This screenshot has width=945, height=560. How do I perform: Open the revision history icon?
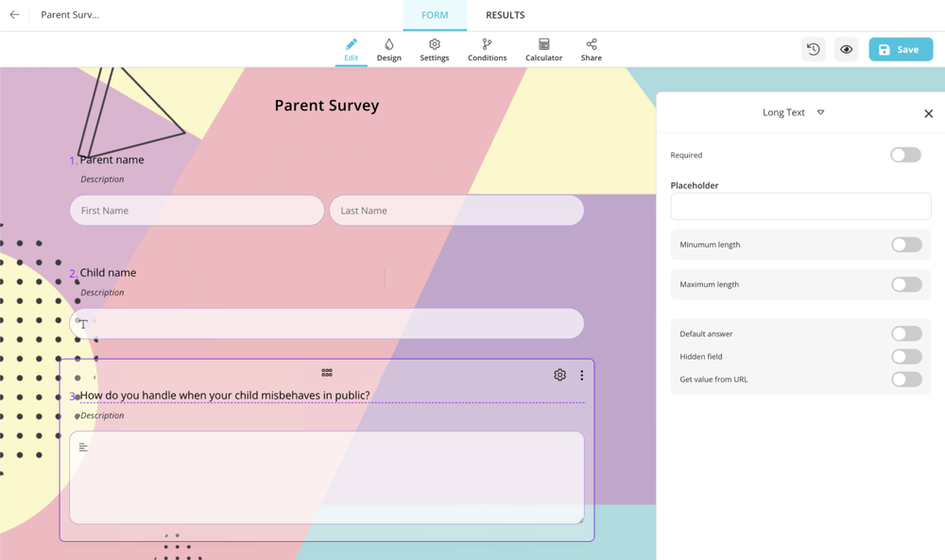[813, 49]
